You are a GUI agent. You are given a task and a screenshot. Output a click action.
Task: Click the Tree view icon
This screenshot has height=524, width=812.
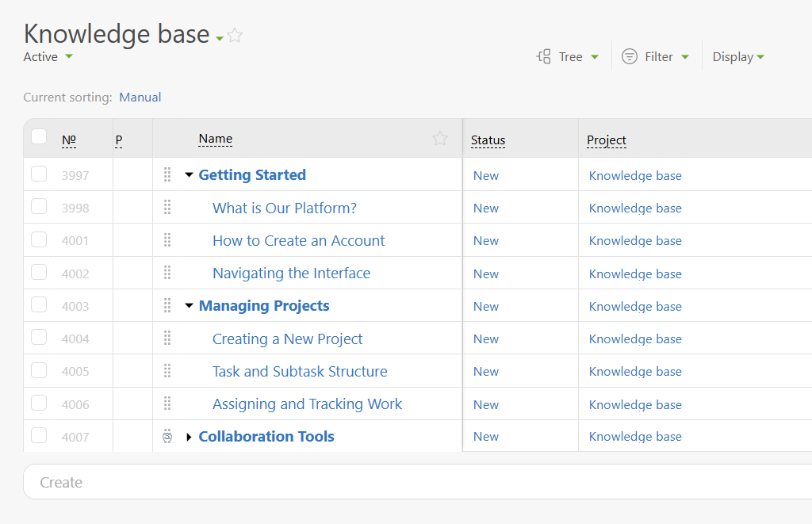[x=543, y=56]
